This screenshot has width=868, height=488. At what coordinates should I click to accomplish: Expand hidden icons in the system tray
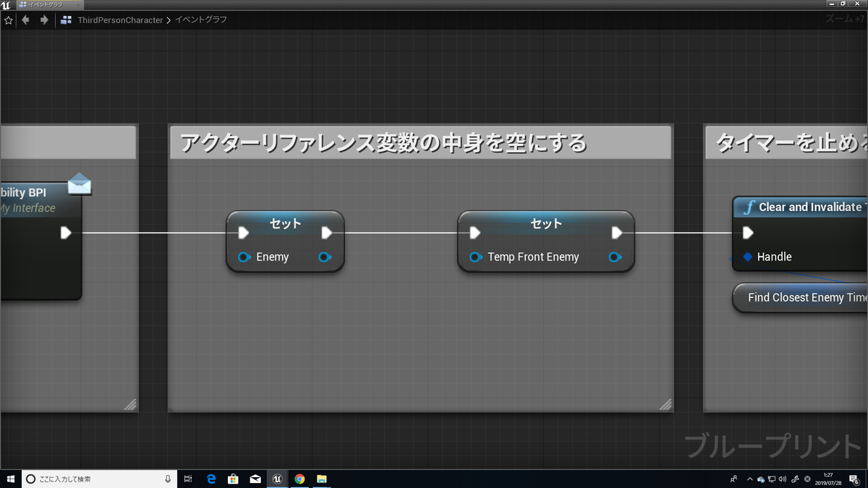[749, 479]
